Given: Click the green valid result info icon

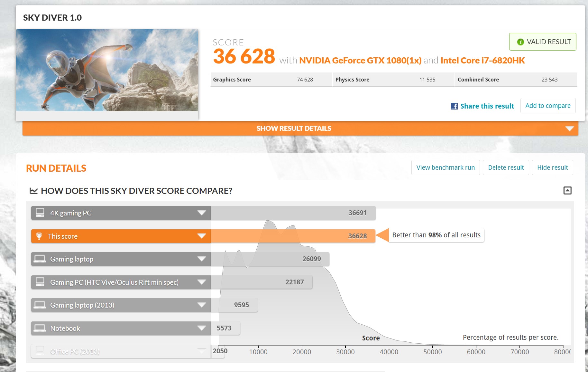Looking at the screenshot, I should tap(520, 42).
